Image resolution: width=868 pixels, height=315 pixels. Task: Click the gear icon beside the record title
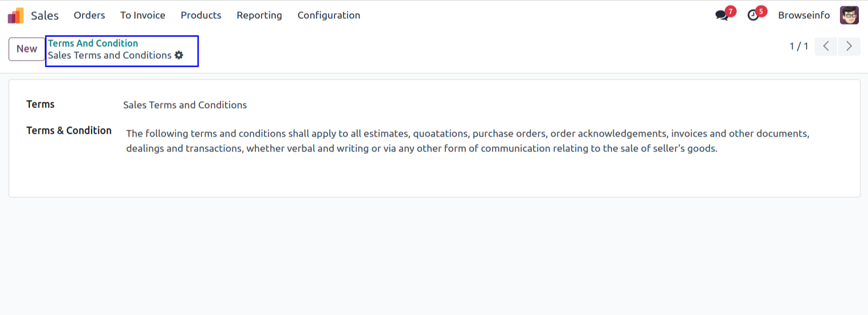click(x=179, y=55)
